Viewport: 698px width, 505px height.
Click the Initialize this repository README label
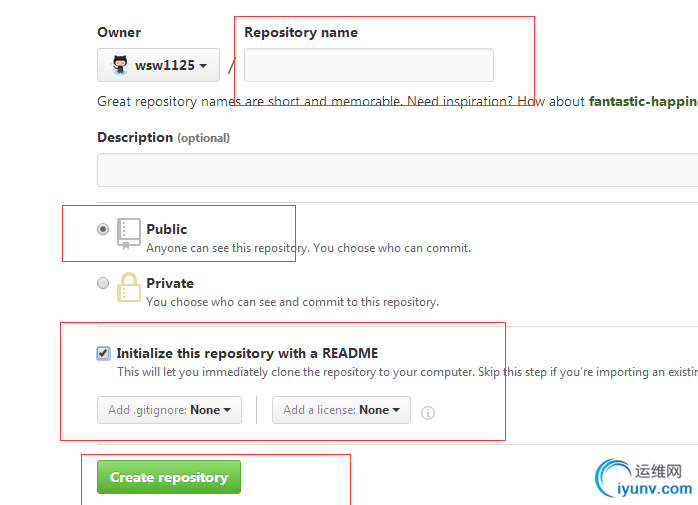click(x=247, y=353)
